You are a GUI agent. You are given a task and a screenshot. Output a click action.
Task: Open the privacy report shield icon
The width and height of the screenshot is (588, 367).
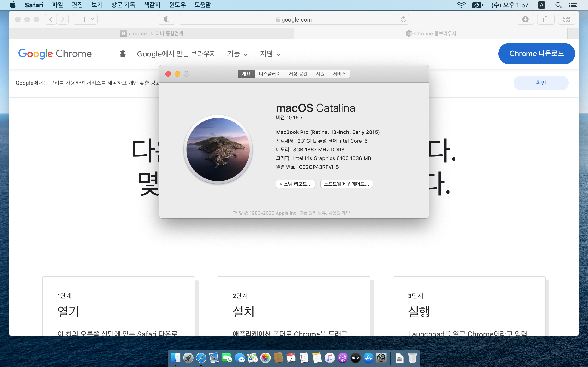coord(167,19)
